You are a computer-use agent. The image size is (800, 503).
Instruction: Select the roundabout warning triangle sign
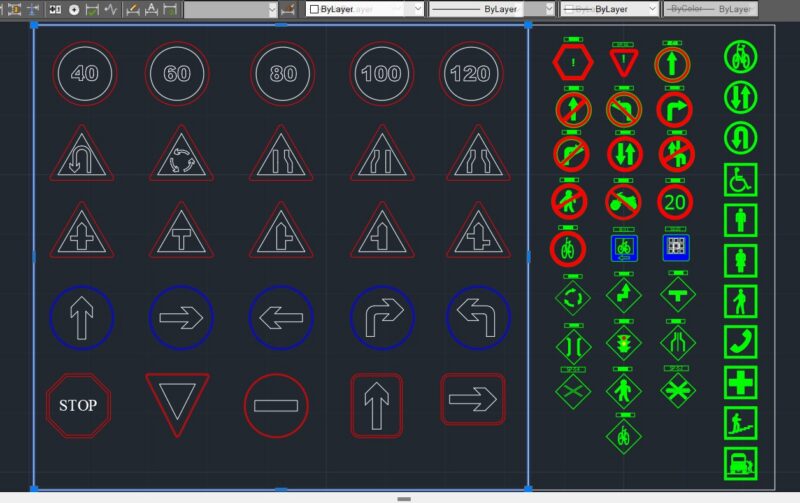(x=181, y=156)
